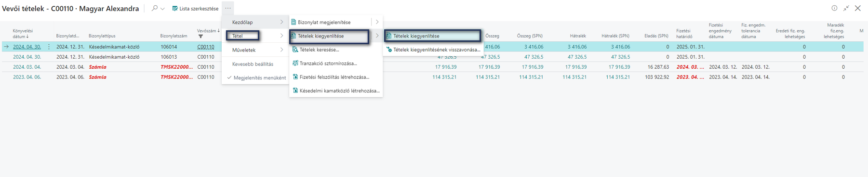
Task: Open the three-dots more options button in the header
Action: click(228, 8)
